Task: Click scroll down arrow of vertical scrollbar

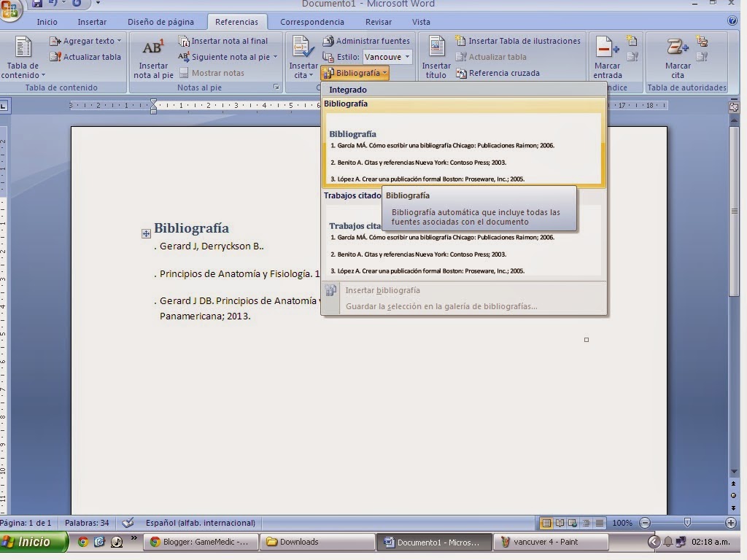Action: click(x=734, y=472)
